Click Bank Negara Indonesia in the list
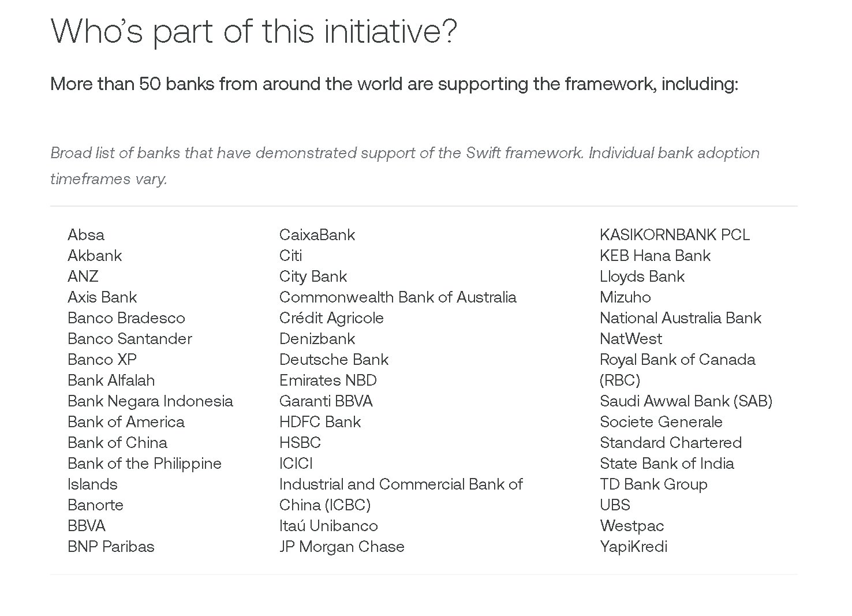The height and width of the screenshot is (616, 852). tap(150, 401)
